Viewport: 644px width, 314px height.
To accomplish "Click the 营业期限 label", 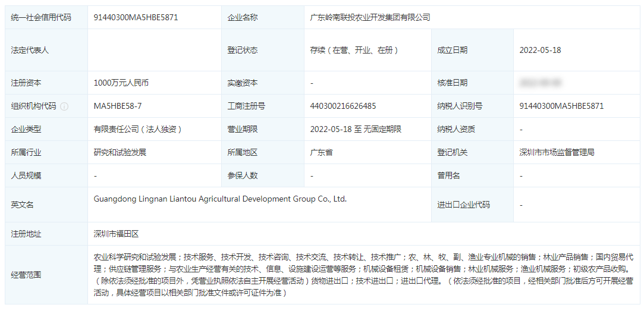I will tap(243, 129).
